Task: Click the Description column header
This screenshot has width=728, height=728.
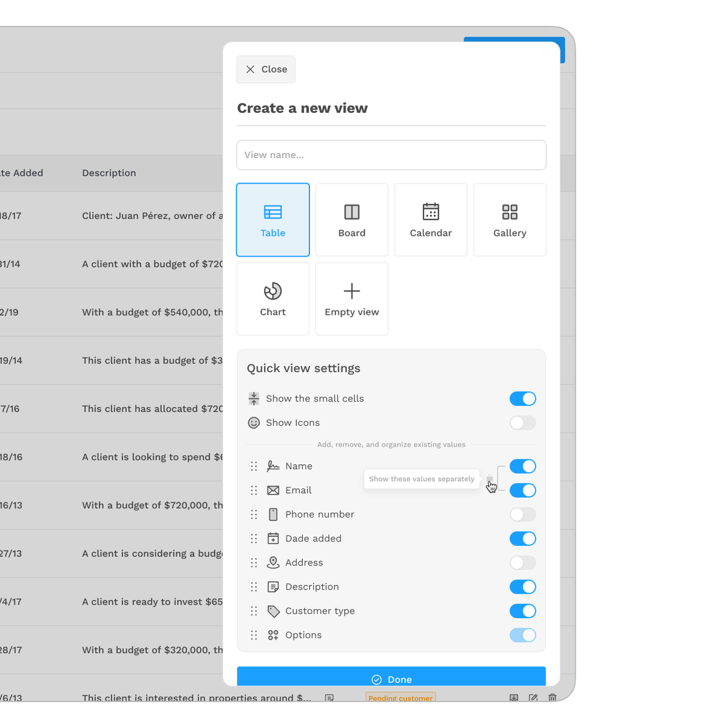Action: pyautogui.click(x=109, y=173)
